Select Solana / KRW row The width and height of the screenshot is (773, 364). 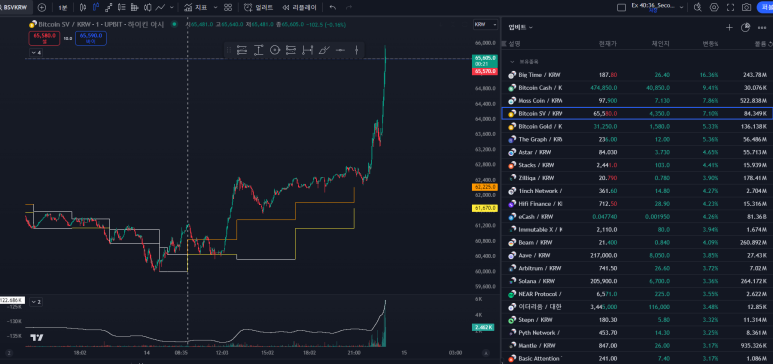pos(637,281)
